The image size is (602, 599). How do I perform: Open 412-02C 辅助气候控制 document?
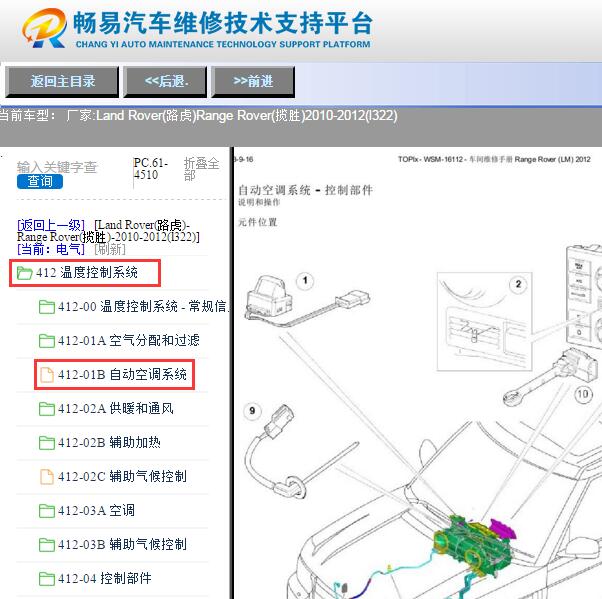122,476
